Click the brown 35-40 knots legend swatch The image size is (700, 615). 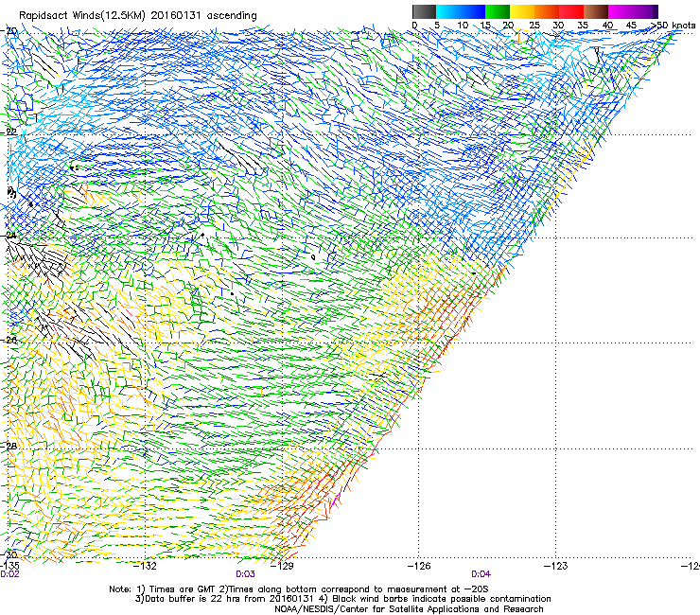point(596,11)
